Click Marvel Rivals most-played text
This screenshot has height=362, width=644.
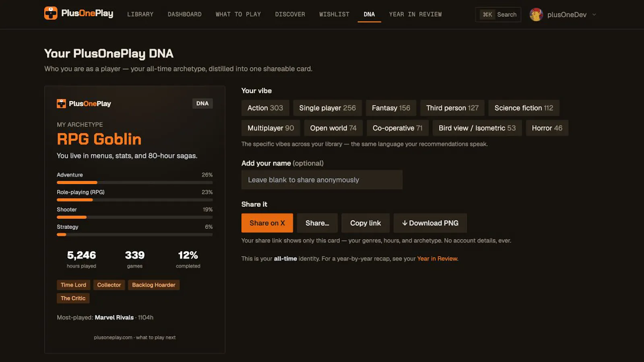pos(114,317)
